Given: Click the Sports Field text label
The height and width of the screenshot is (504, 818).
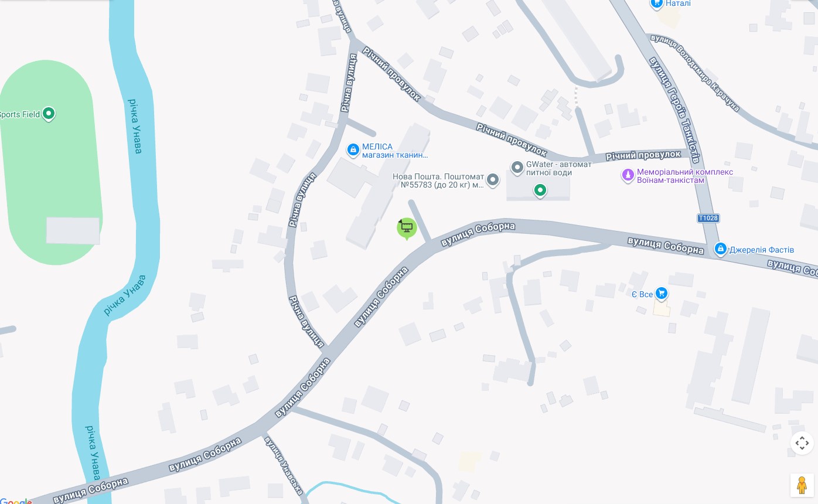Looking at the screenshot, I should coord(20,114).
